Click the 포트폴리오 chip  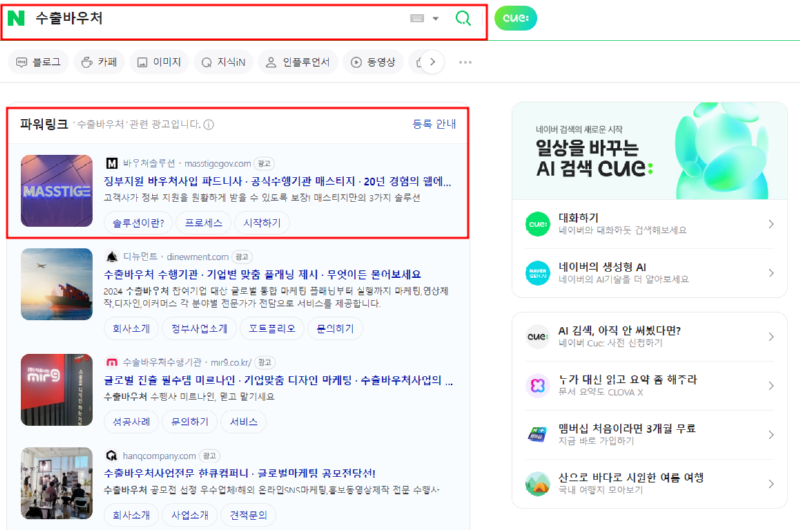point(272,329)
